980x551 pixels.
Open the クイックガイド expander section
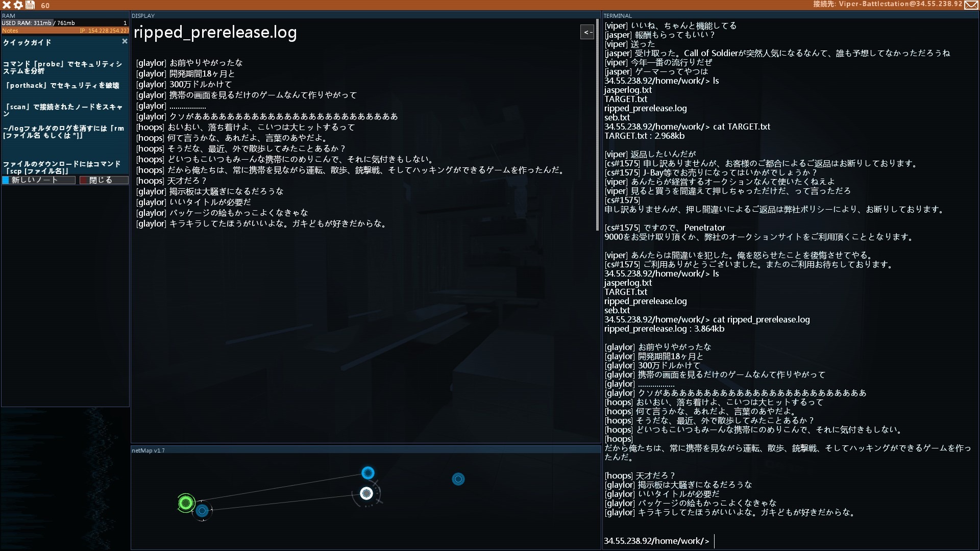(27, 42)
